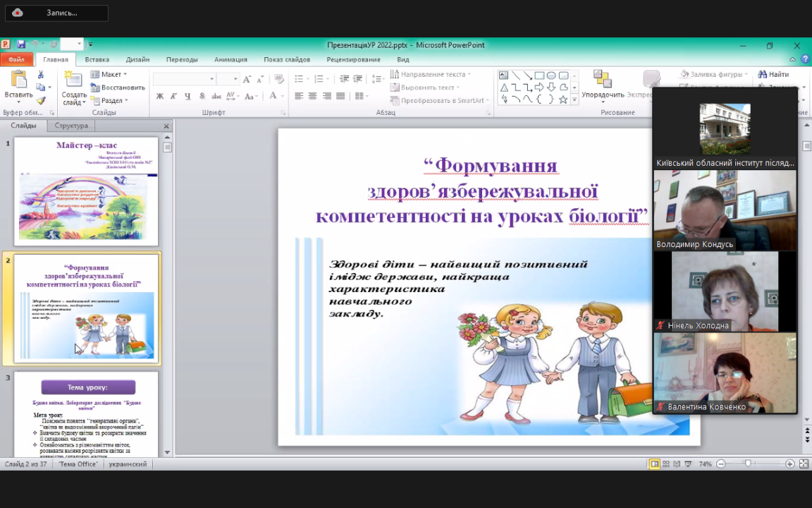
Task: Toggle strikethrough abc formatting
Action: [216, 96]
